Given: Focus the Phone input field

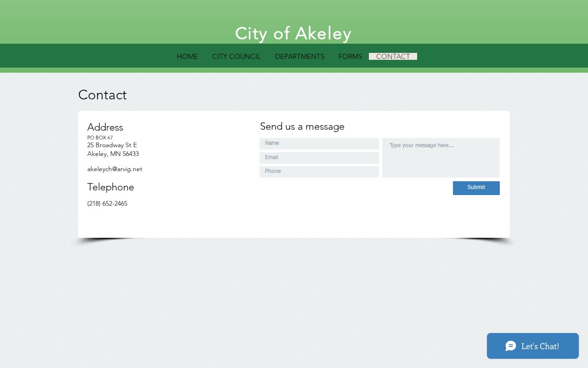Looking at the screenshot, I should tap(319, 172).
